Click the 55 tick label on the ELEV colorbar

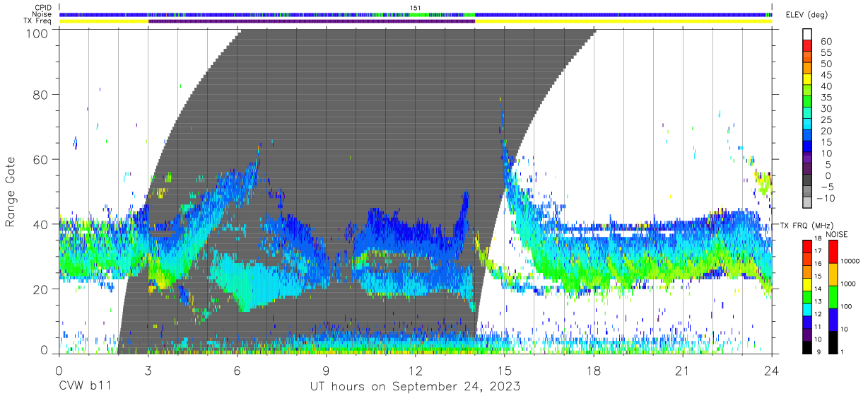826,52
